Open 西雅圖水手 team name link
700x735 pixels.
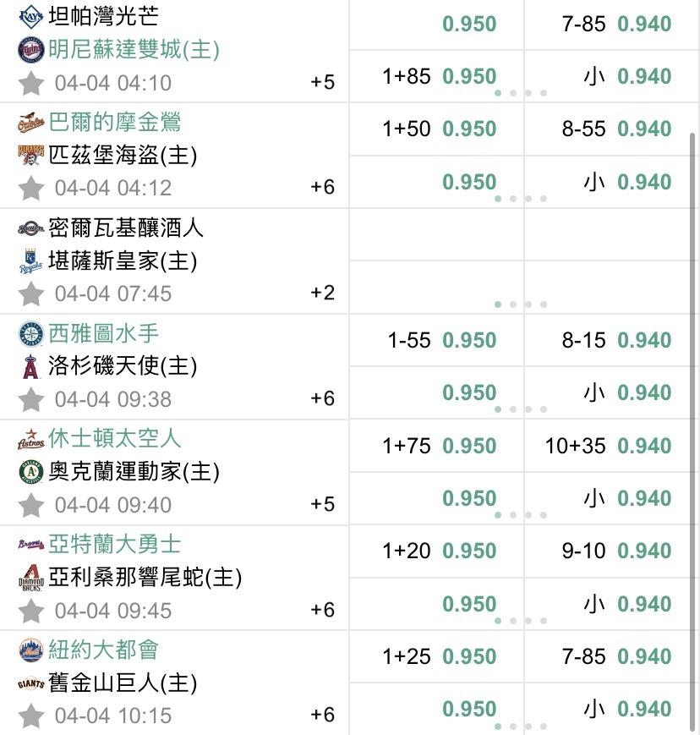[x=104, y=334]
